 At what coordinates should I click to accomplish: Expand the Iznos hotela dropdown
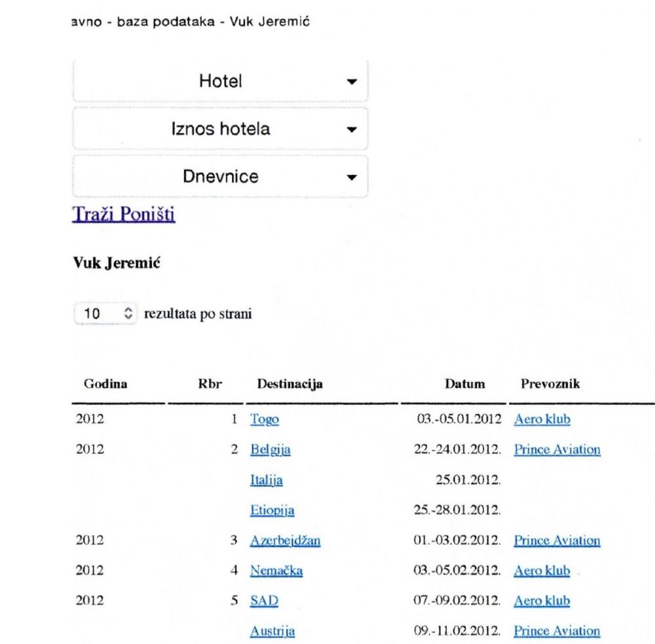tap(220, 129)
